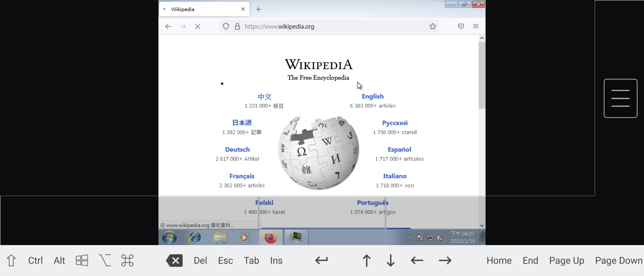
Task: Click the scrollbar down arrow of page
Action: coord(482,226)
